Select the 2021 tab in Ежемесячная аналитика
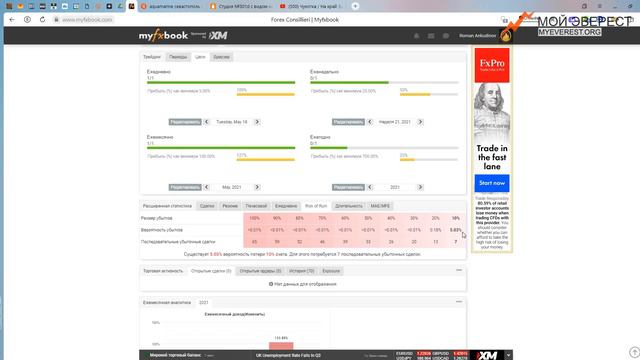Image resolution: width=640 pixels, height=360 pixels. point(204,302)
